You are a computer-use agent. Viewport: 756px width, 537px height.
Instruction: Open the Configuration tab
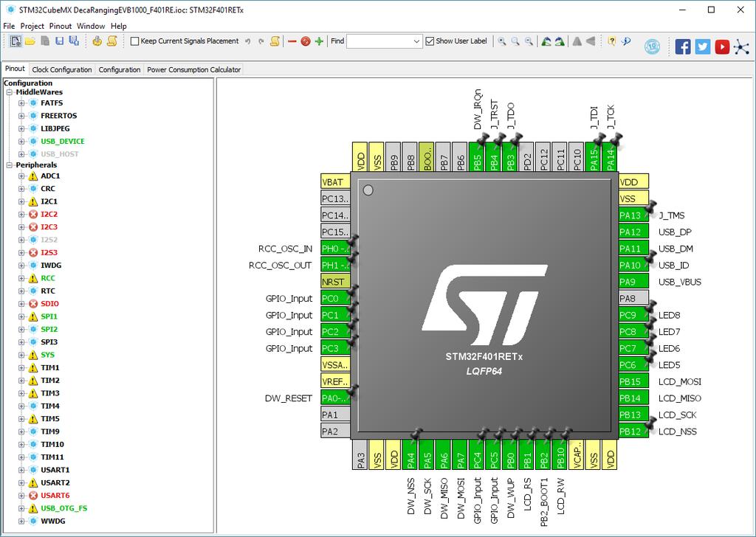(120, 70)
